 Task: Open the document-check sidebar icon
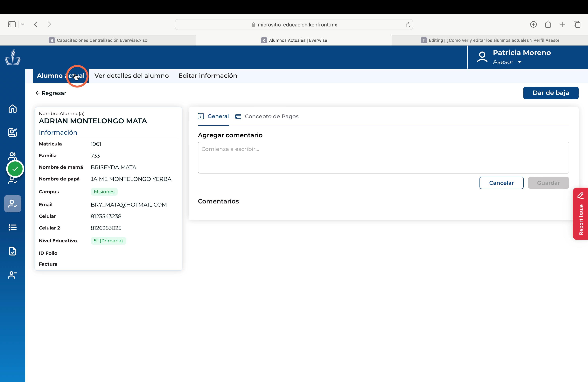coord(13,251)
